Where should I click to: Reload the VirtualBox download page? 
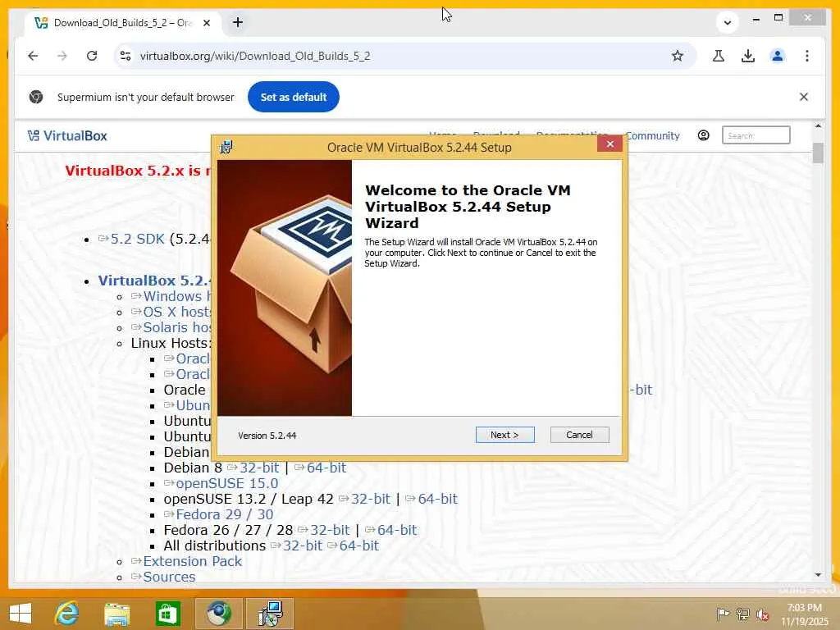point(92,56)
